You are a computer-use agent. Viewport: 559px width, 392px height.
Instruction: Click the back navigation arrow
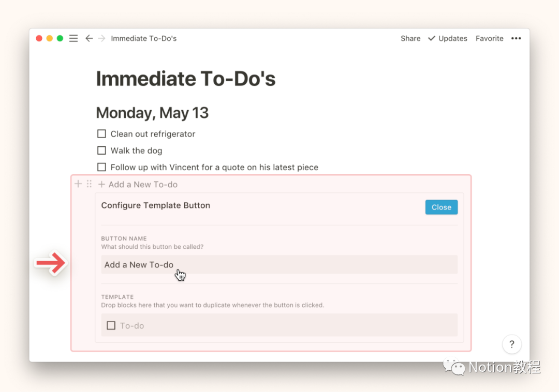click(89, 38)
